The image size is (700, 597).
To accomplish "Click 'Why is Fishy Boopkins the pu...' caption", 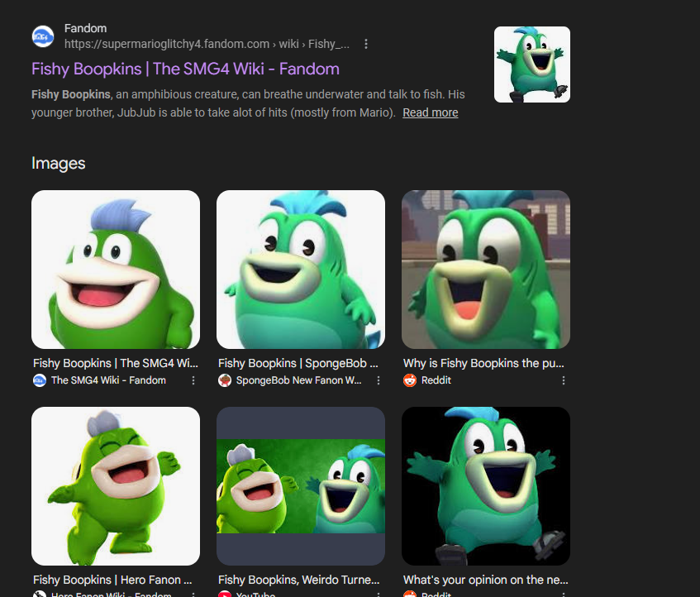I will click(x=483, y=363).
